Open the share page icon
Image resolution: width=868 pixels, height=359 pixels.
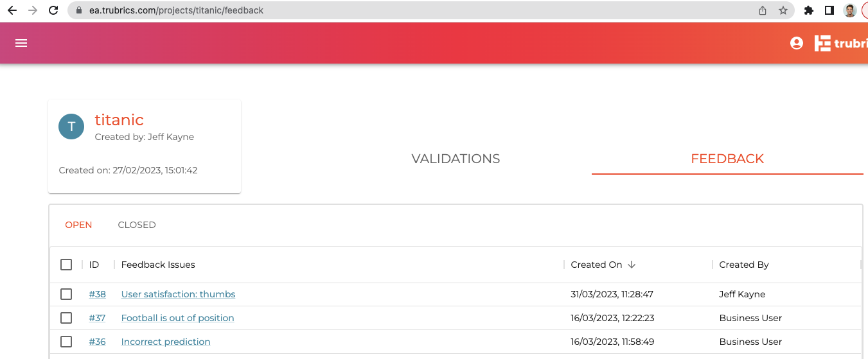[x=763, y=10]
